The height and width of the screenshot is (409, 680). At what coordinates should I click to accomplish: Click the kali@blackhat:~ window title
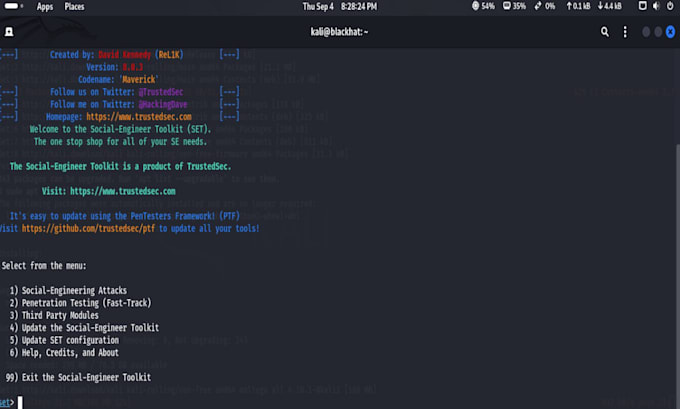[339, 32]
